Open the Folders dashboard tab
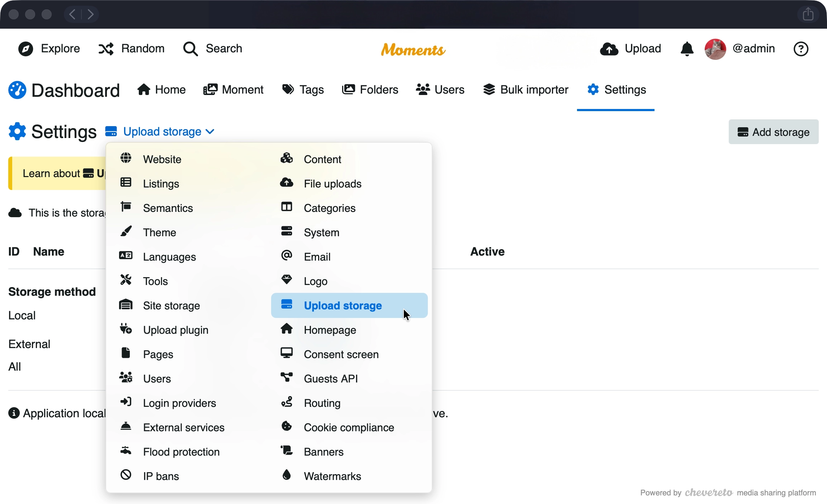827x504 pixels. tap(370, 90)
